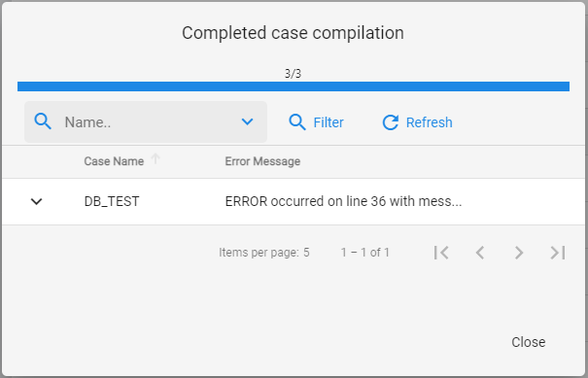Click the Refresh button label
The width and height of the screenshot is (588, 378).
click(x=429, y=122)
